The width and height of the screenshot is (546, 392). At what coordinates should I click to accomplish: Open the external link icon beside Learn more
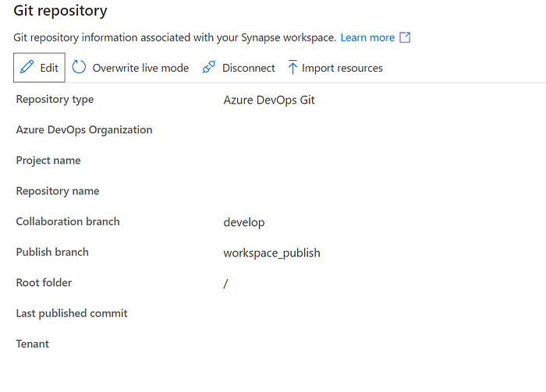[x=405, y=37]
